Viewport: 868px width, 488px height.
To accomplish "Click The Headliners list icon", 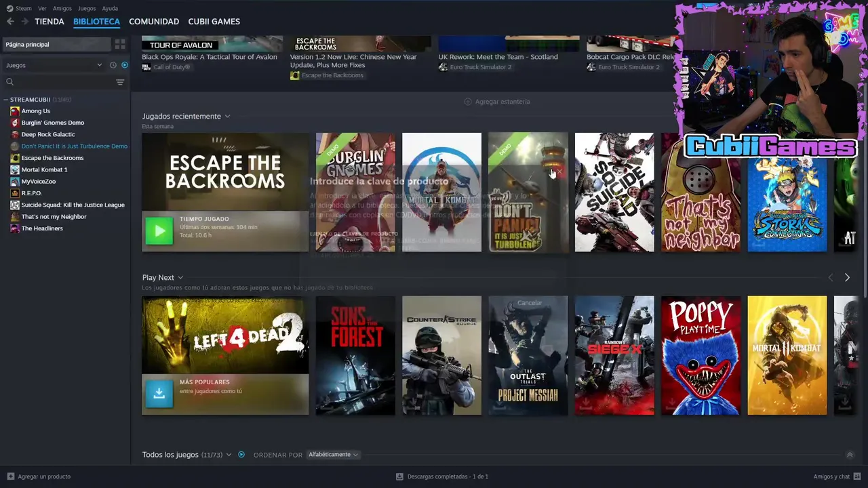I will tap(15, 228).
